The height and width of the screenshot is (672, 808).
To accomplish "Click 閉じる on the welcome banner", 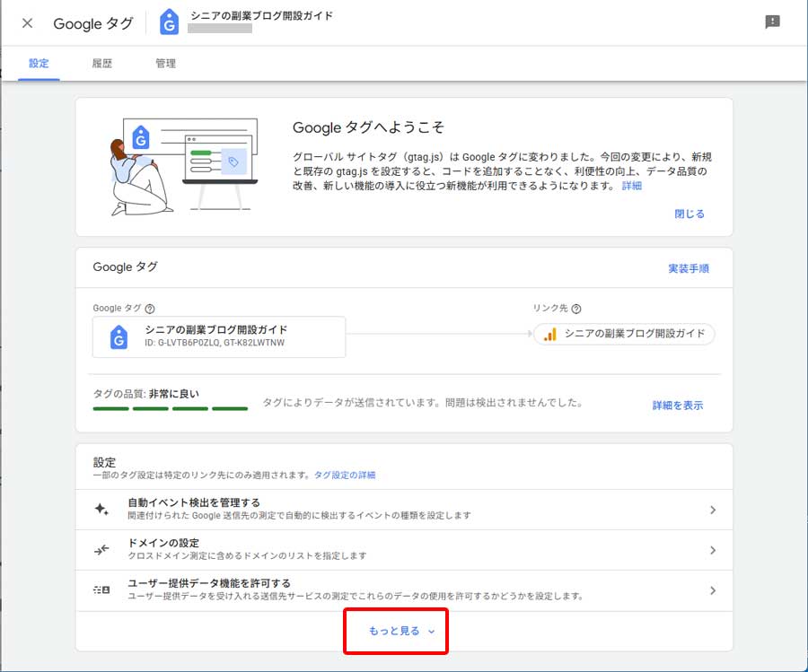I will 689,214.
